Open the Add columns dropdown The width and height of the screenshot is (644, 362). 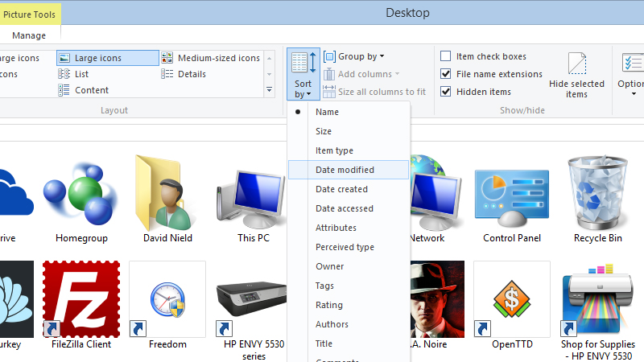click(x=361, y=74)
